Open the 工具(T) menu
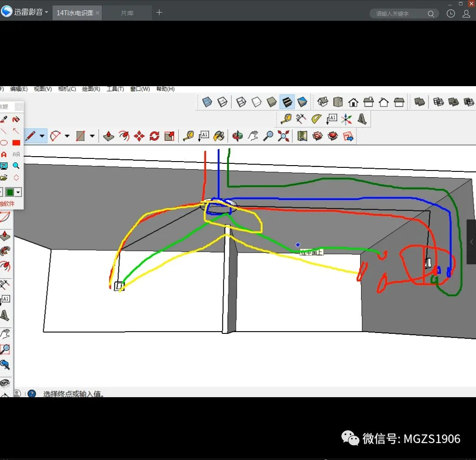The width and height of the screenshot is (476, 460). coord(115,89)
